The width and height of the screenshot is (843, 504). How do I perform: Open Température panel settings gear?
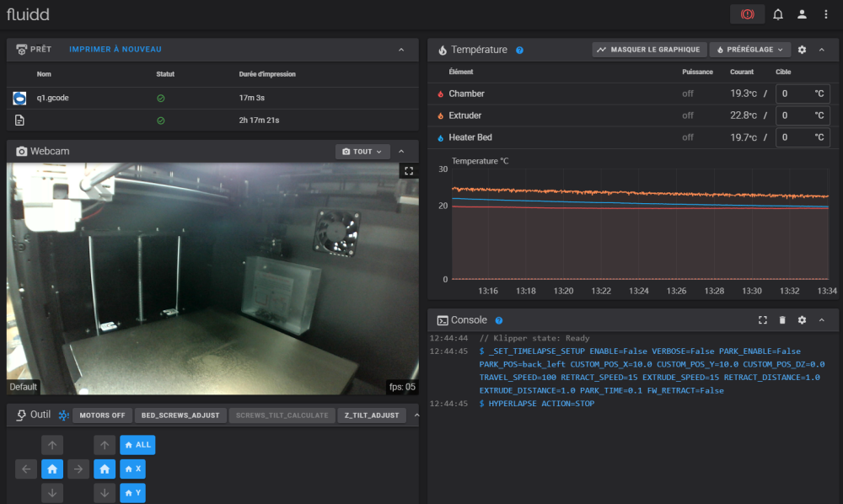click(802, 50)
